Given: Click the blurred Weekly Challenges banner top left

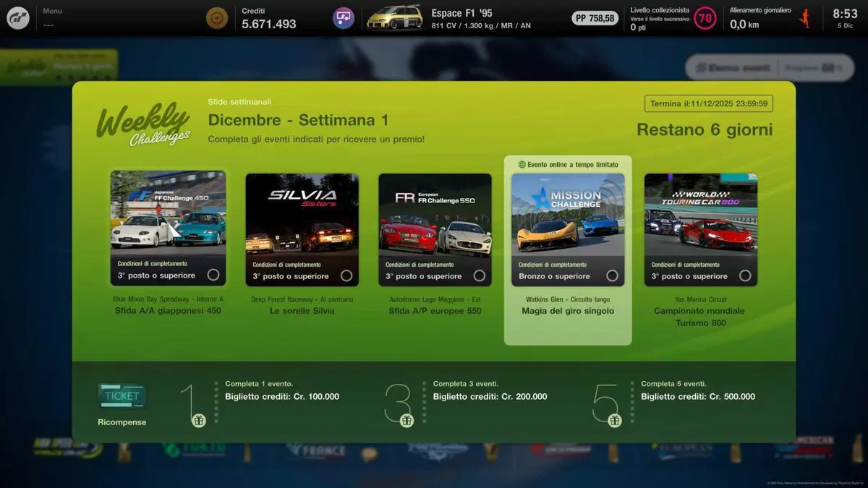Looking at the screenshot, I should click(x=59, y=67).
